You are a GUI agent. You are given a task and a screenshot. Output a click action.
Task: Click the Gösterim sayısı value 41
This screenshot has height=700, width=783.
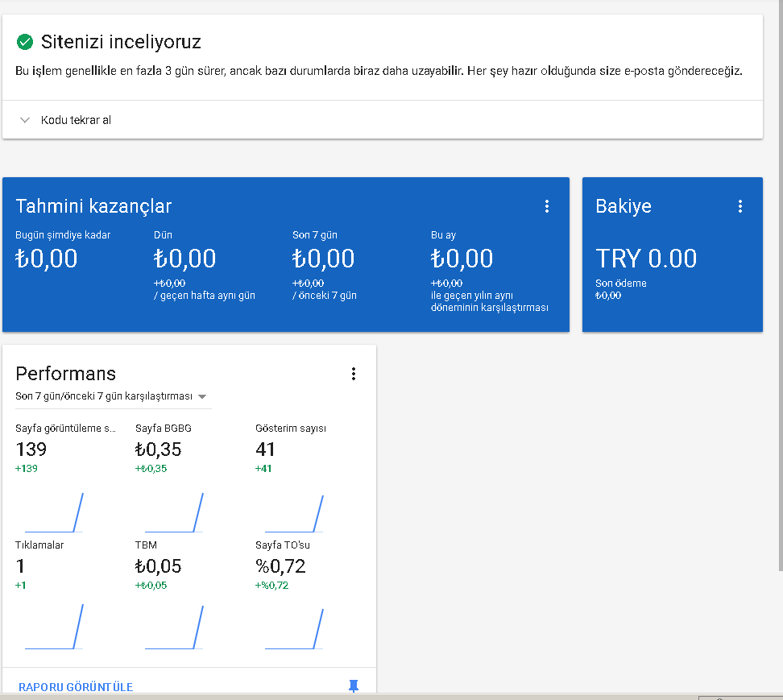click(x=265, y=449)
